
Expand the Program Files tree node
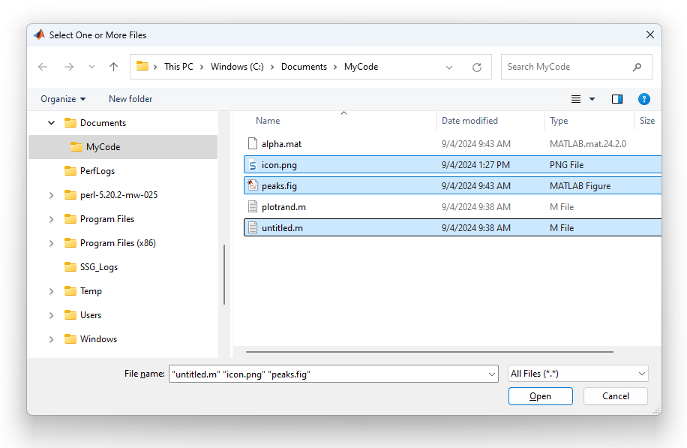click(51, 219)
